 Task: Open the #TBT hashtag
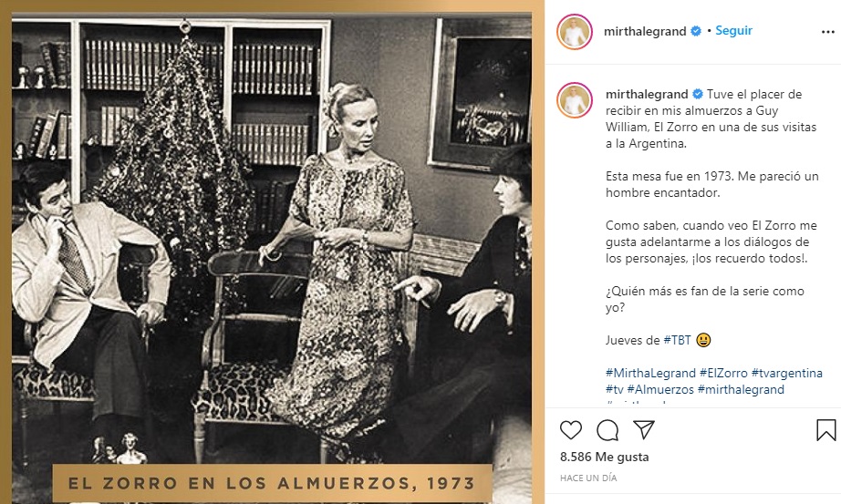[x=678, y=340]
